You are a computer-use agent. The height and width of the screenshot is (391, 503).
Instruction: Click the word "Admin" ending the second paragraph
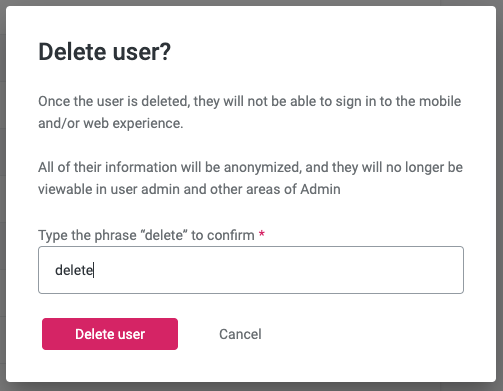coord(320,189)
